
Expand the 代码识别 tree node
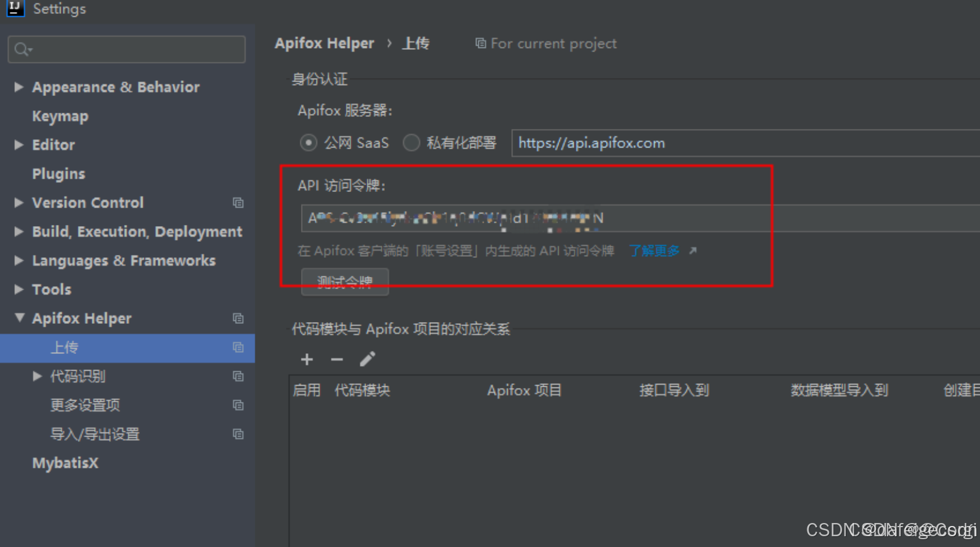coord(37,376)
